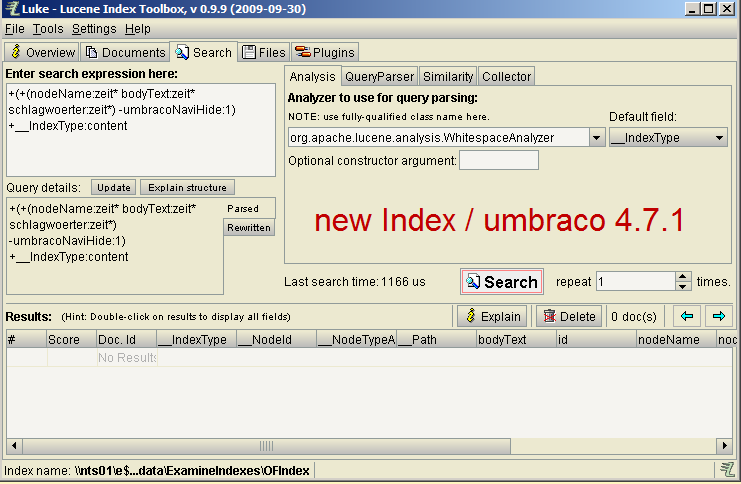Decrease the repeat count with down arrow
This screenshot has width=741, height=484.
coord(683,286)
